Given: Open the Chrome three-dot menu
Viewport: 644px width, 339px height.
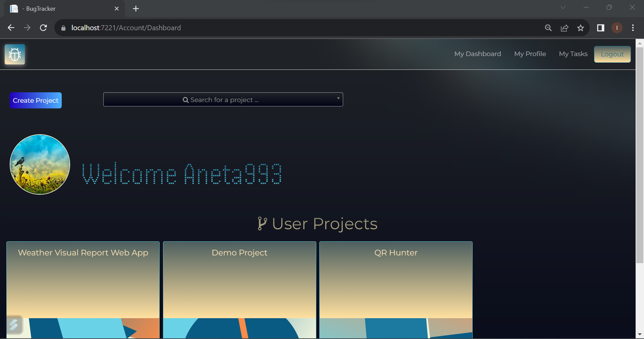Looking at the screenshot, I should coord(633,28).
